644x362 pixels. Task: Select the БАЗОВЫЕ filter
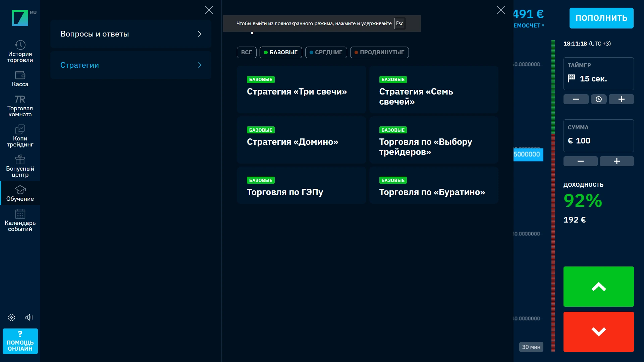pos(281,52)
